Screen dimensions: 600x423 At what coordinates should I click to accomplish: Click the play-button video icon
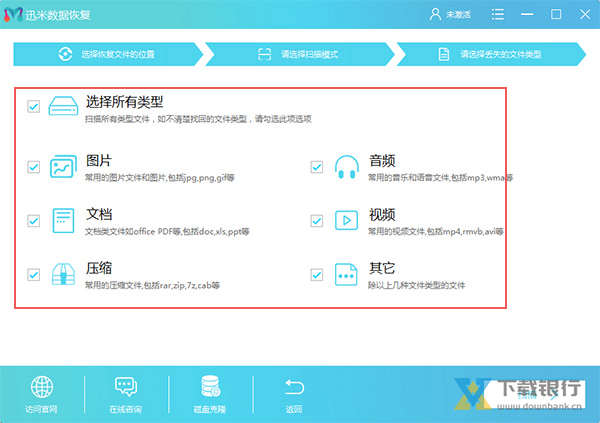coord(347,220)
